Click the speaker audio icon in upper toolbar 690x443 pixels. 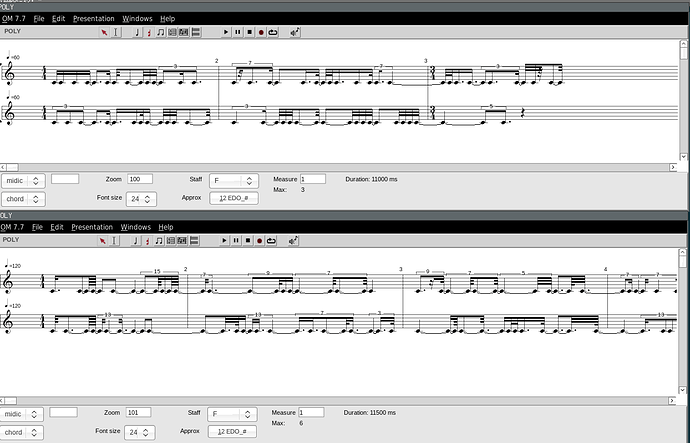tap(295, 32)
